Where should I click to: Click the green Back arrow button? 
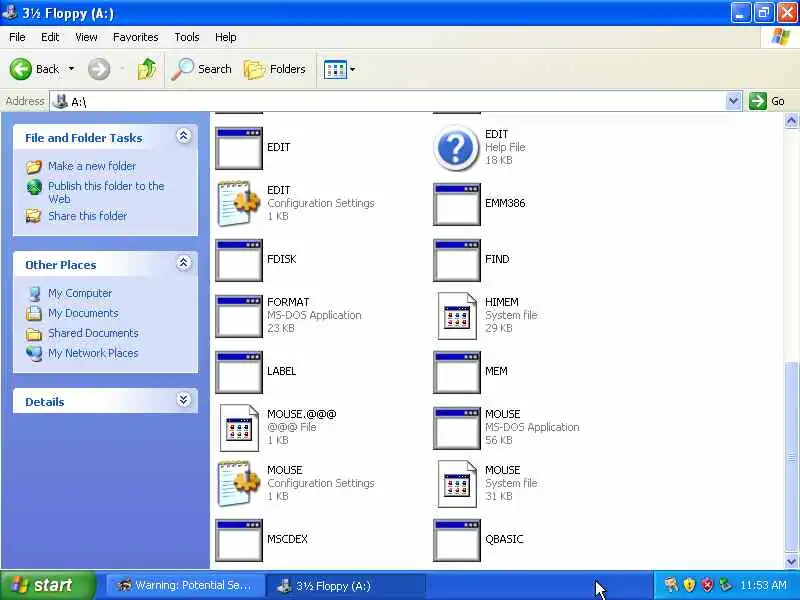(20, 69)
